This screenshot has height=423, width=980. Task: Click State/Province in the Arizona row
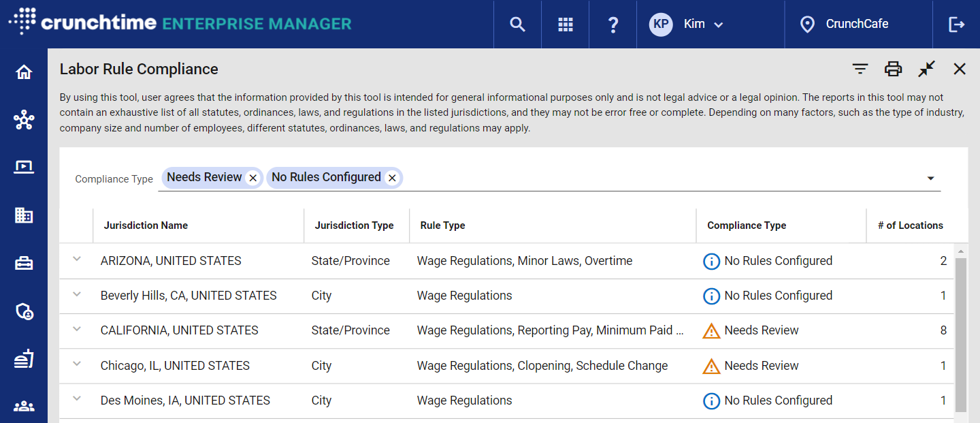[x=350, y=261]
